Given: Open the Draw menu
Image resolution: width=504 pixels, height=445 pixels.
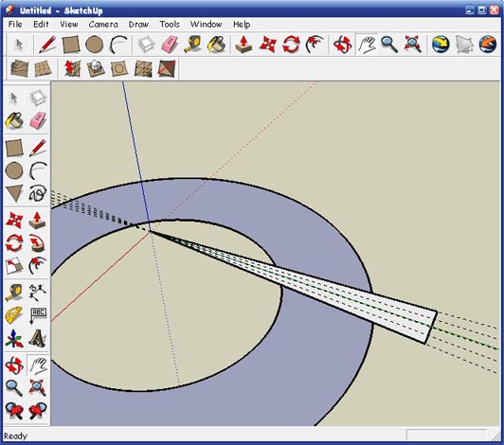Looking at the screenshot, I should click(x=138, y=25).
